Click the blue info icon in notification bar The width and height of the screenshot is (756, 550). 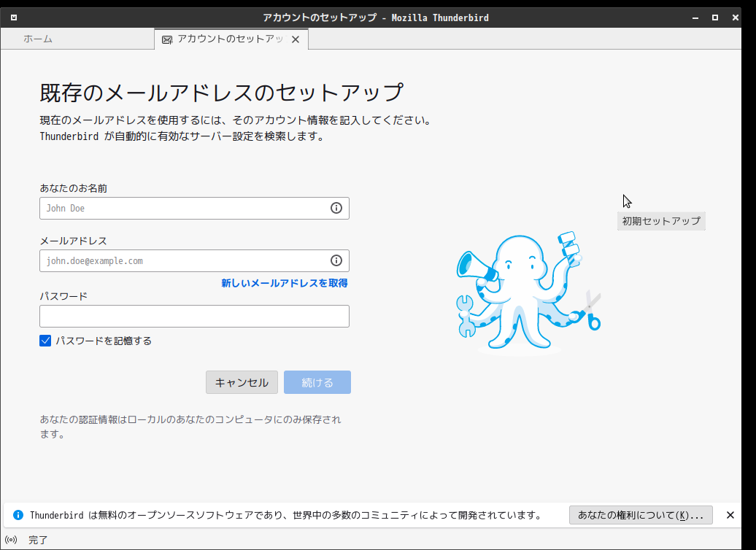point(18,515)
